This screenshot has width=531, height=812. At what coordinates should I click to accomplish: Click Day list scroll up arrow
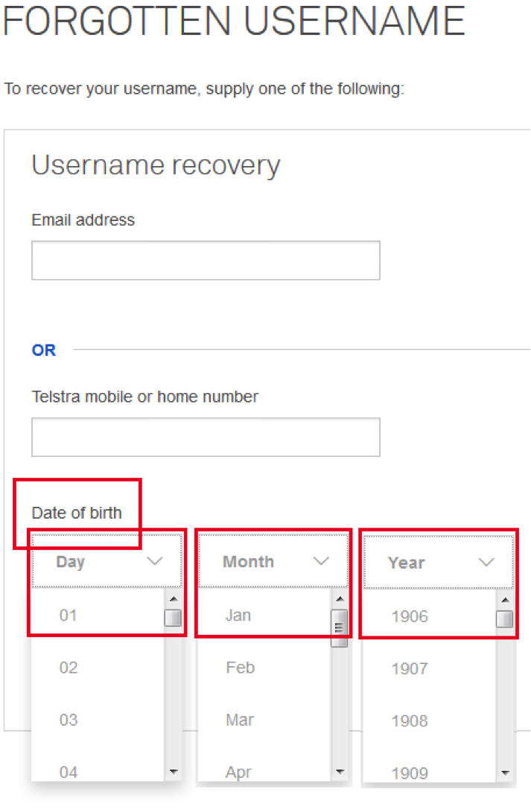pos(173,599)
